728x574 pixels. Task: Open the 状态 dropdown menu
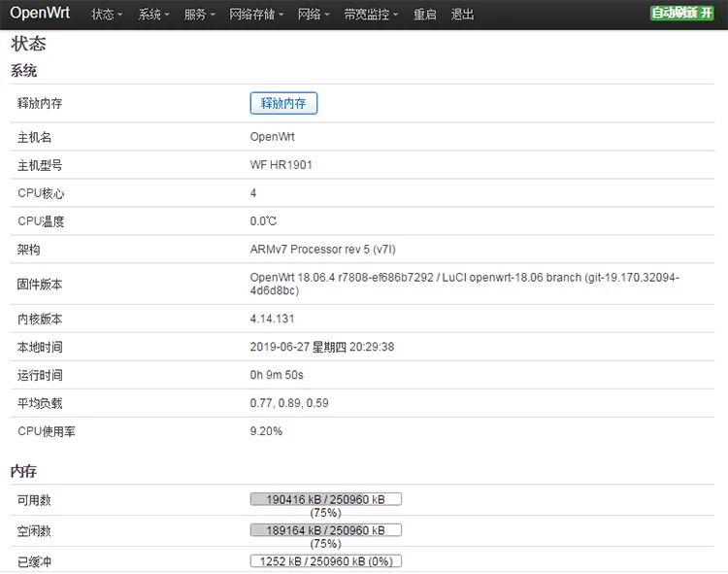click(x=107, y=15)
